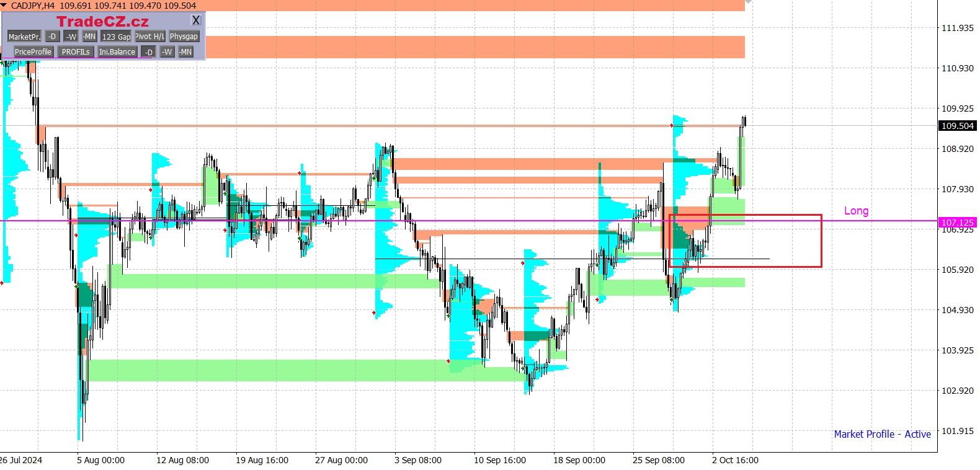Enable the 123 Gap indicator
Viewport: 980px width, 470px height.
click(116, 37)
